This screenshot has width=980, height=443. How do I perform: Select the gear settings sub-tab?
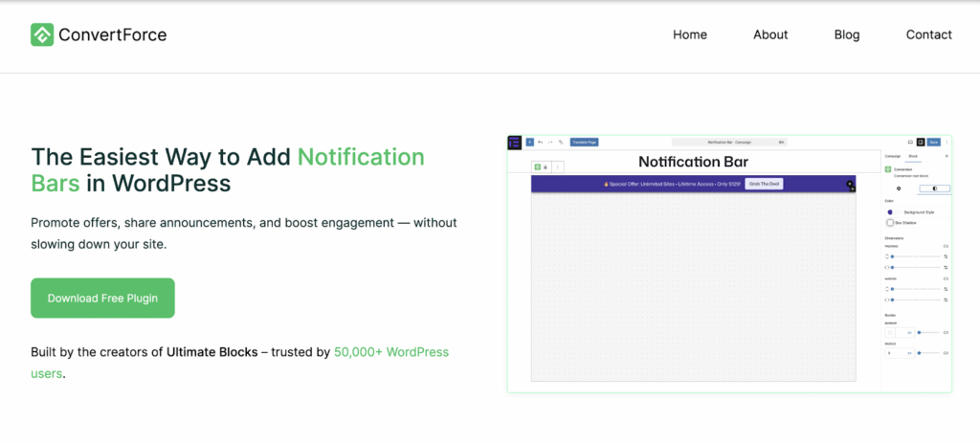(899, 188)
